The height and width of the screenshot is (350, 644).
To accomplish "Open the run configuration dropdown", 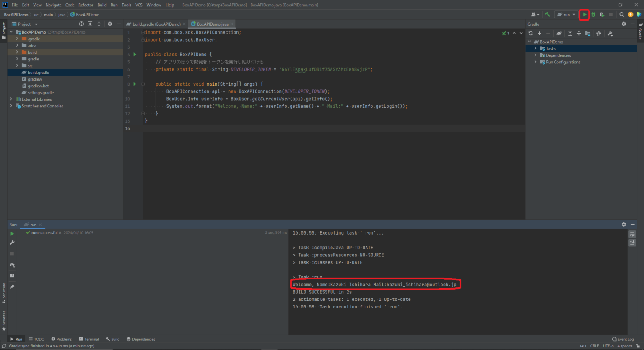I will [x=566, y=15].
